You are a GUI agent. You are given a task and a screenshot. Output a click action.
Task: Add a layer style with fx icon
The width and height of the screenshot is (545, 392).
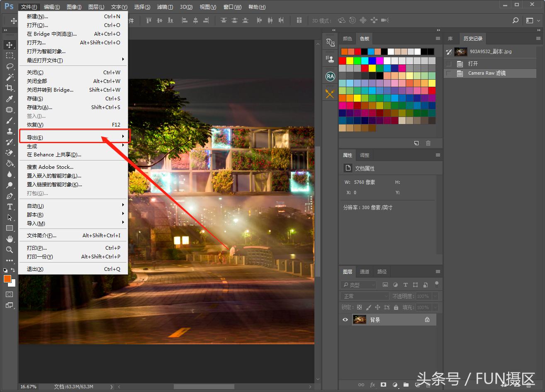pyautogui.click(x=372, y=385)
